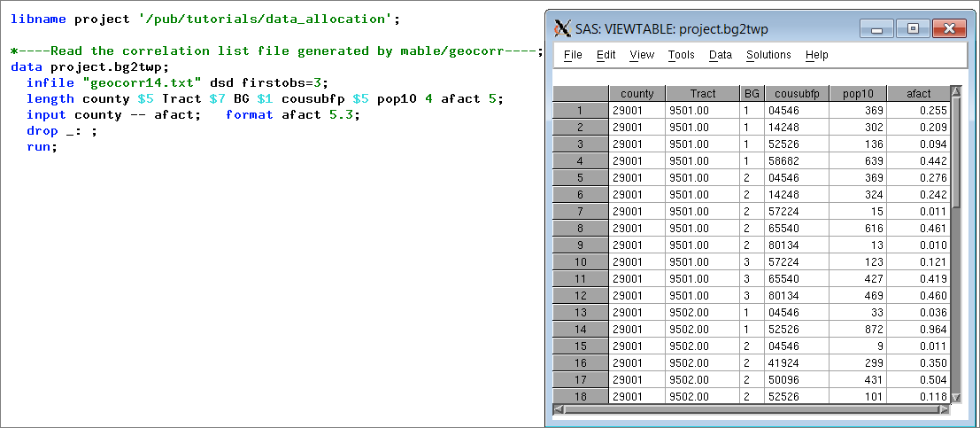Open the Help menu

tap(814, 55)
